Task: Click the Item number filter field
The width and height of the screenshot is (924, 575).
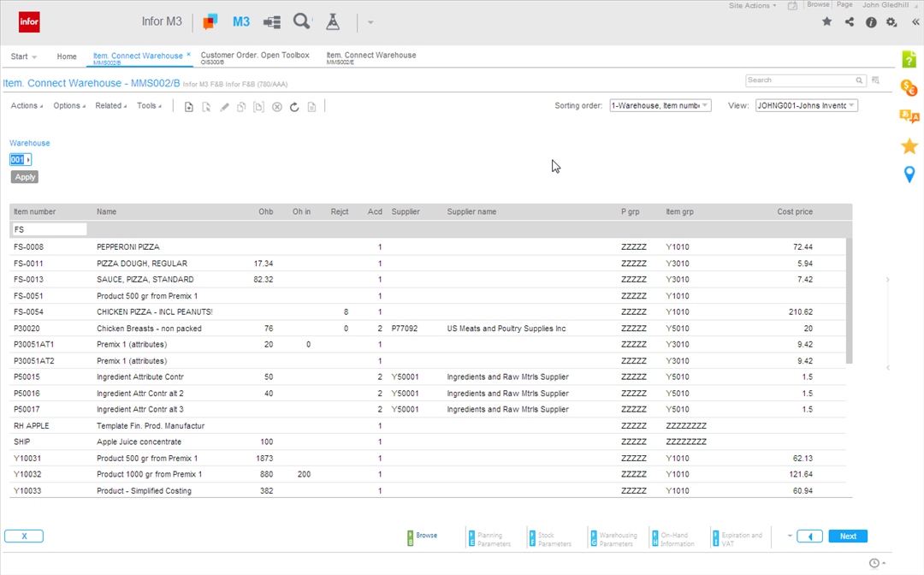Action: click(50, 229)
